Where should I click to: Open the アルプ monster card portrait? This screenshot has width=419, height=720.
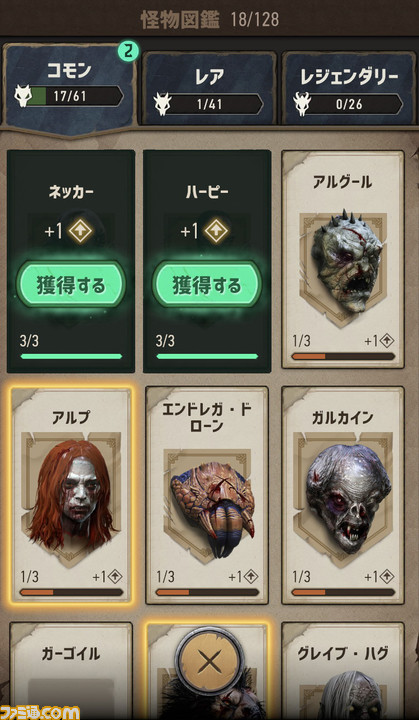click(x=71, y=498)
